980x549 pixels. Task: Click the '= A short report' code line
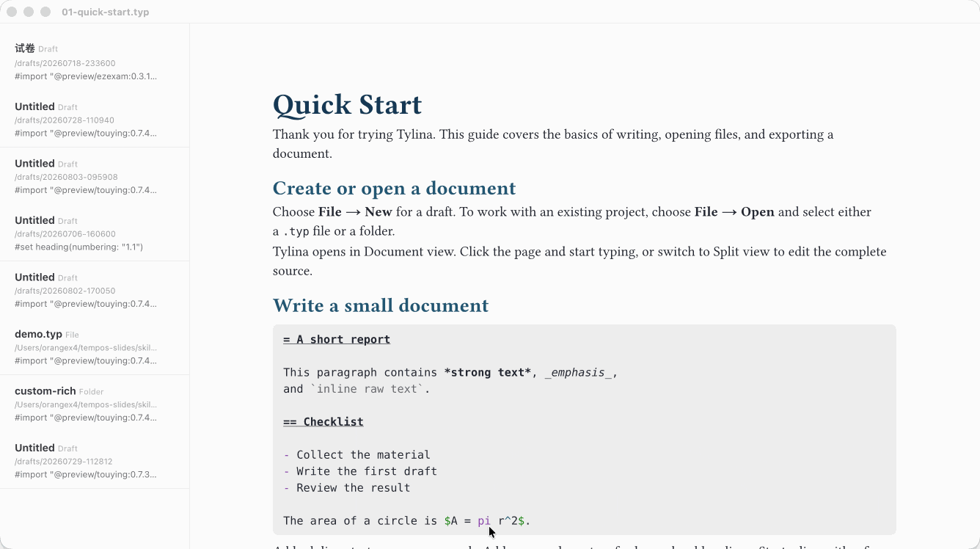tap(337, 339)
